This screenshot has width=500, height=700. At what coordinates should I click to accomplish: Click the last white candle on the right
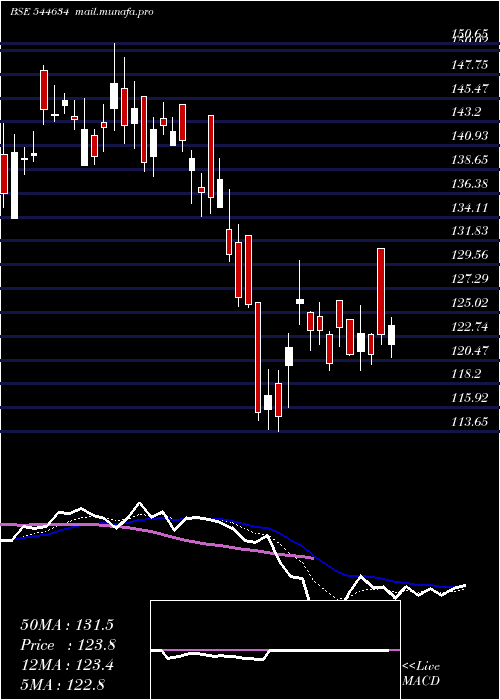tap(392, 335)
